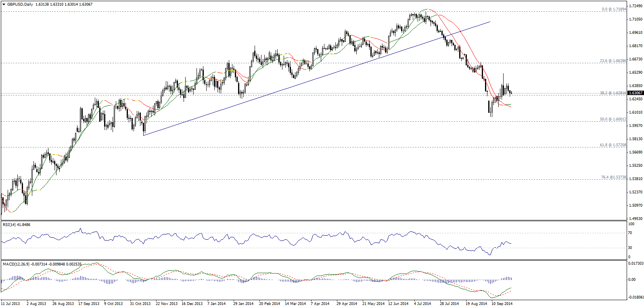Click the GBPUSD,Daily chart title

20,4
